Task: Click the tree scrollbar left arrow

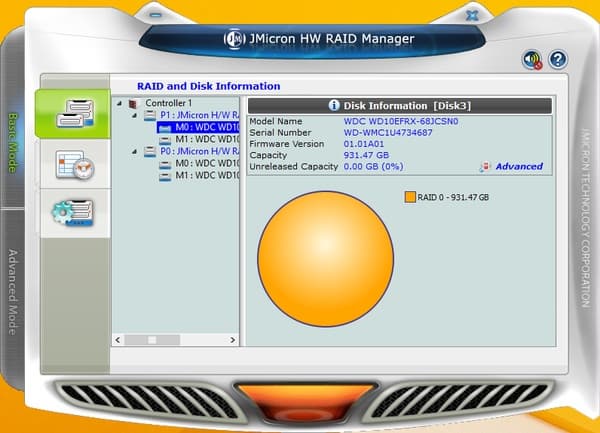Action: coord(118,340)
